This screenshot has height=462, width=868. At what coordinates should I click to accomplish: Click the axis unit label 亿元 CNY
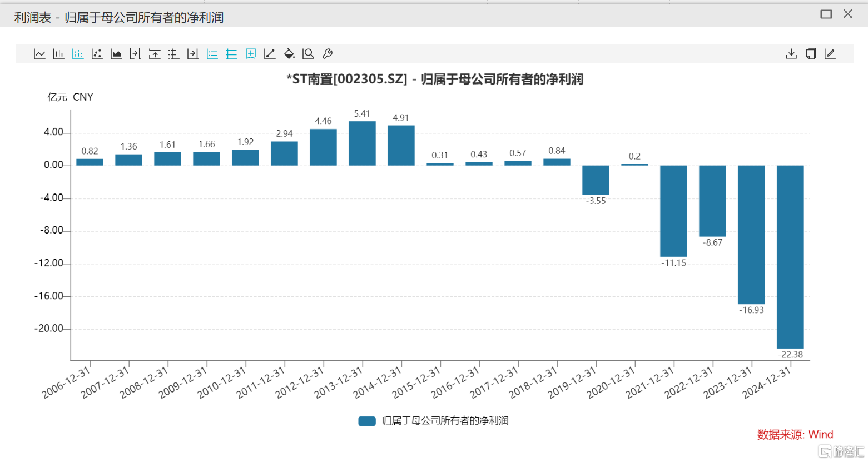pos(70,97)
